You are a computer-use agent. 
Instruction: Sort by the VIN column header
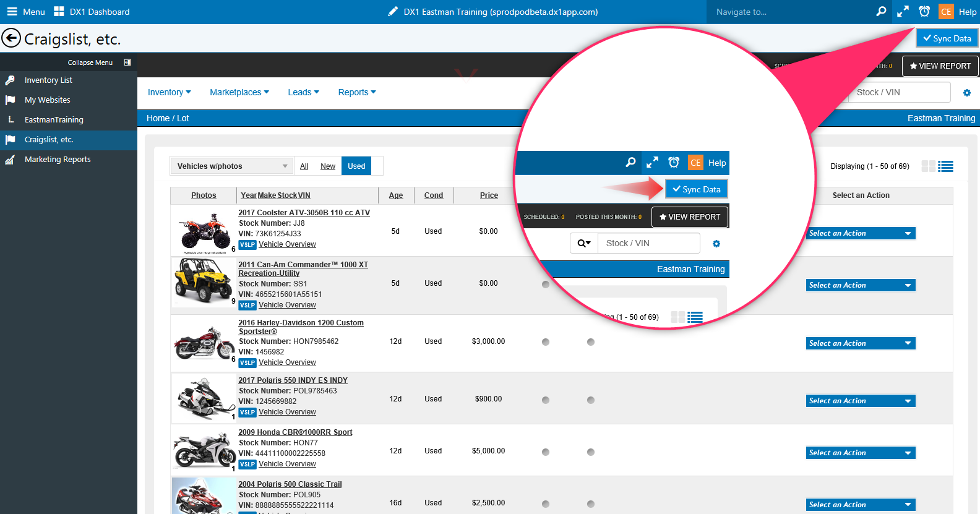click(x=304, y=195)
